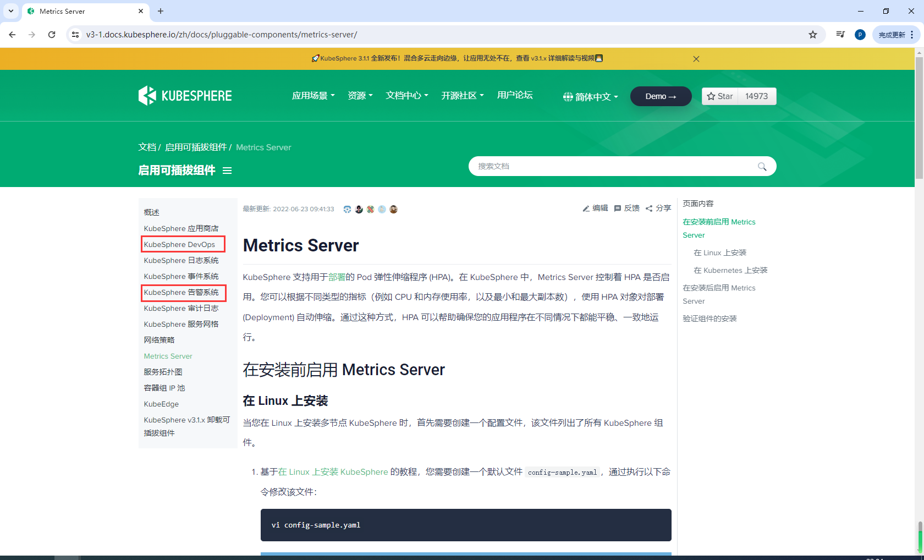Jump to 验证组件的安装 in page contents
924x560 pixels.
coord(710,319)
